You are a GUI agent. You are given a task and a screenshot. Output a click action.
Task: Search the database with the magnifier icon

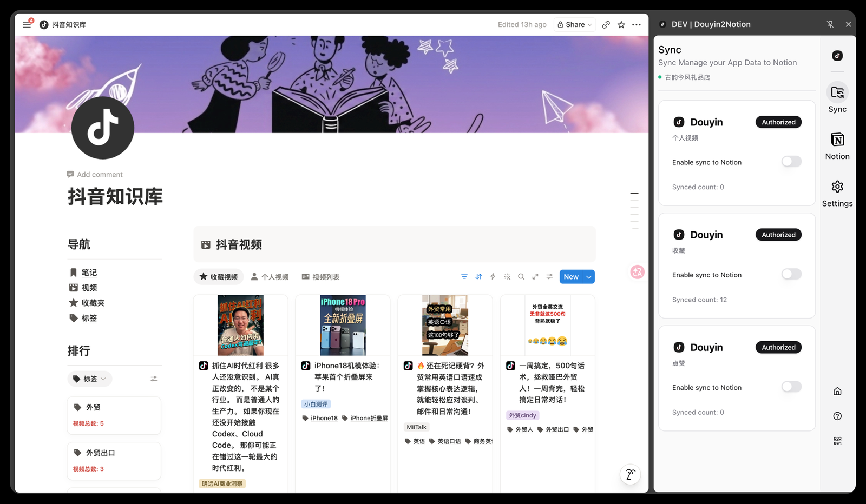521,277
